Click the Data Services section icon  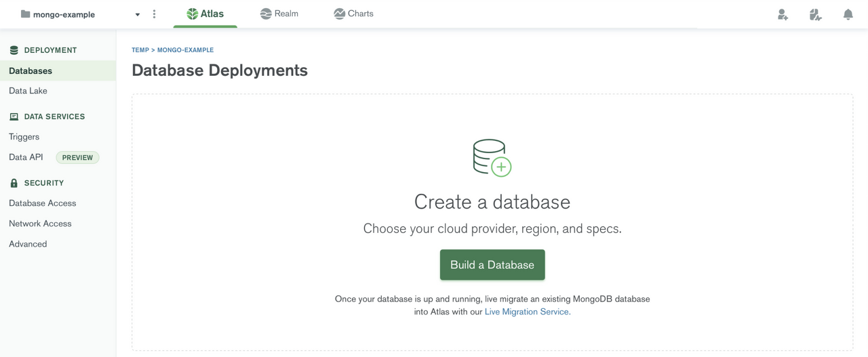click(14, 117)
